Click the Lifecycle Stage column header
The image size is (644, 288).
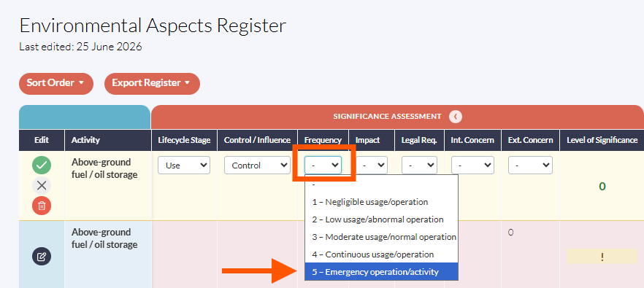pos(184,140)
